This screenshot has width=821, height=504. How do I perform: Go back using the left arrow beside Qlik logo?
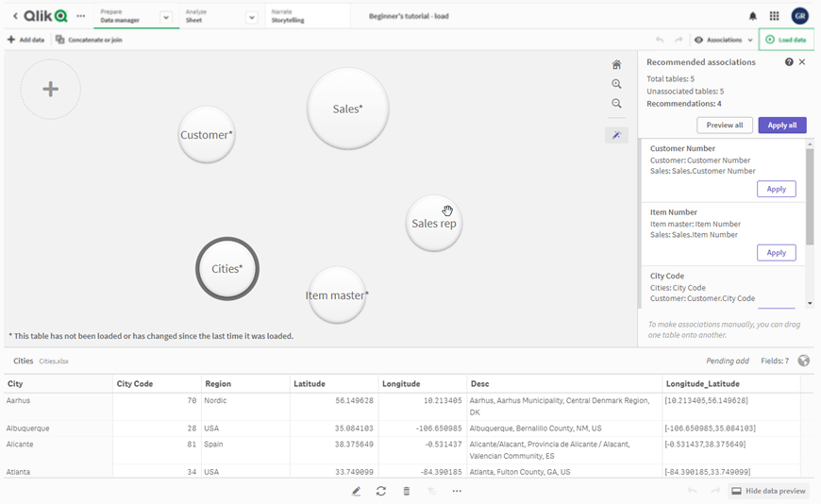coord(15,16)
